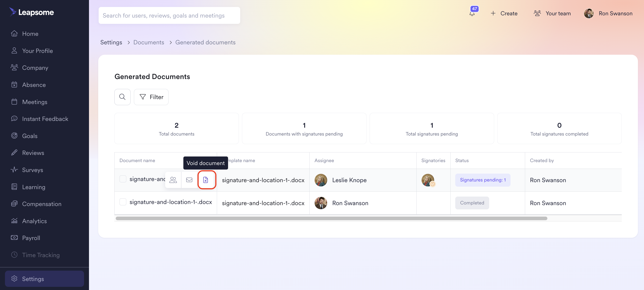The height and width of the screenshot is (290, 644).
Task: Focus the global search field
Action: (169, 16)
